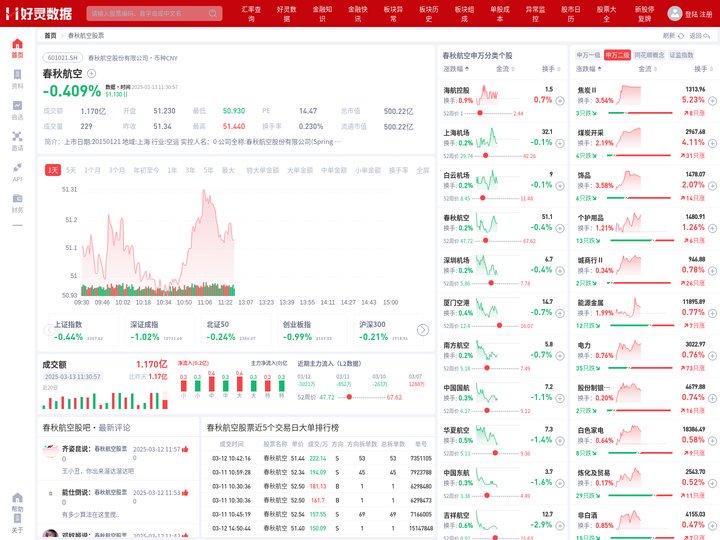This screenshot has width=720, height=540.
Task: Click the 帮助 help icon at sidebar bottom
Action: [17, 498]
